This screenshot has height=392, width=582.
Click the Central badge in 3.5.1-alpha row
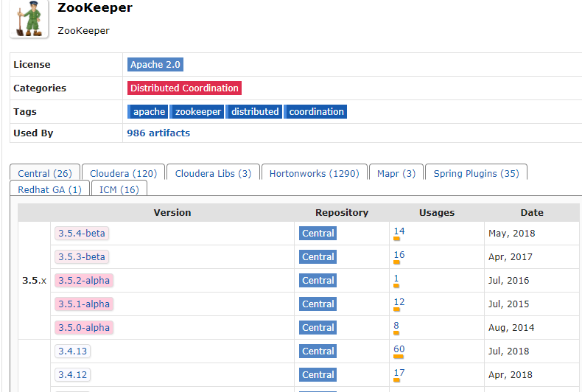coord(318,304)
